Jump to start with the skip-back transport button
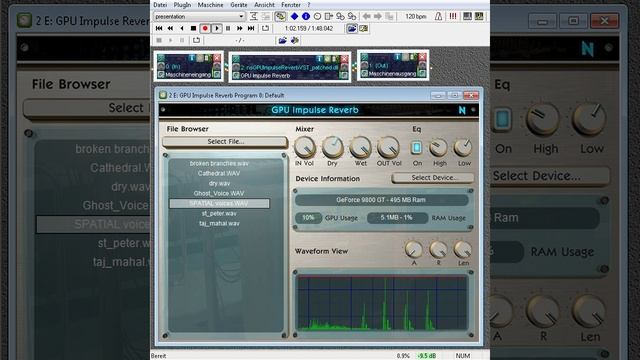This screenshot has width=640, height=360. [x=159, y=28]
